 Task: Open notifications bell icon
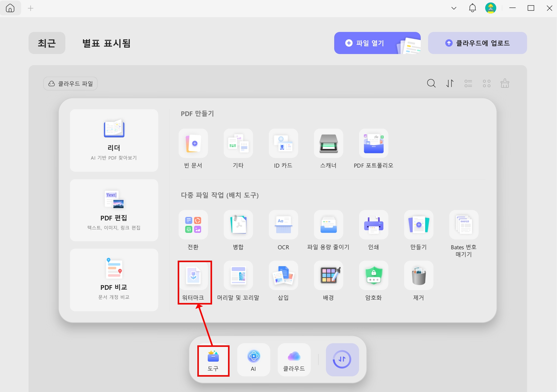pos(472,8)
